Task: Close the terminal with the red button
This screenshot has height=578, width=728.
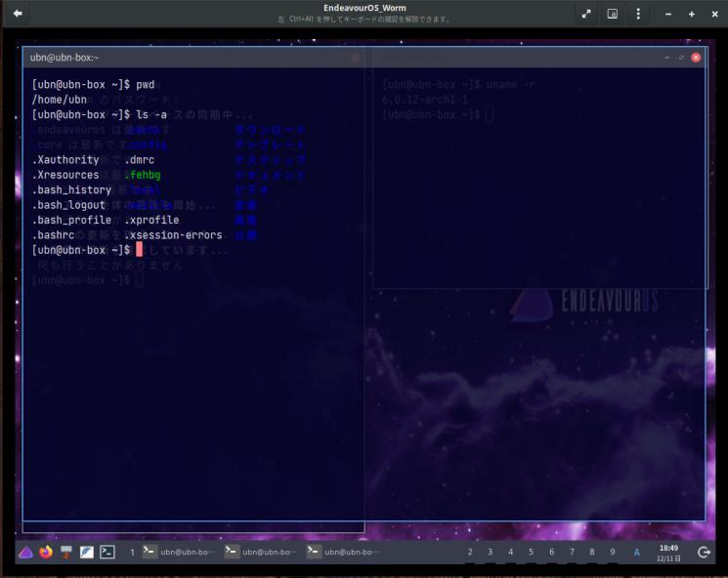Action: tap(696, 58)
